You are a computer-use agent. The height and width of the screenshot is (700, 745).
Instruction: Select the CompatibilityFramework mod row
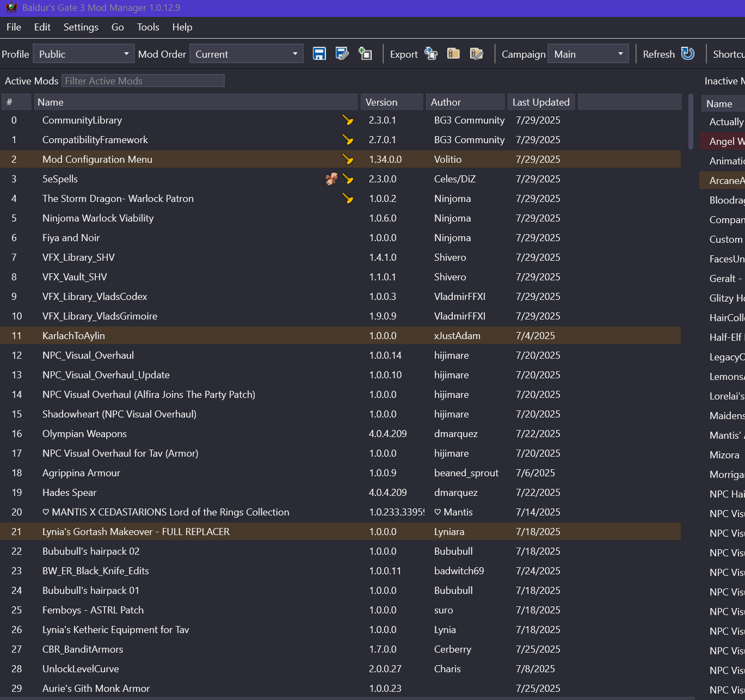point(340,140)
